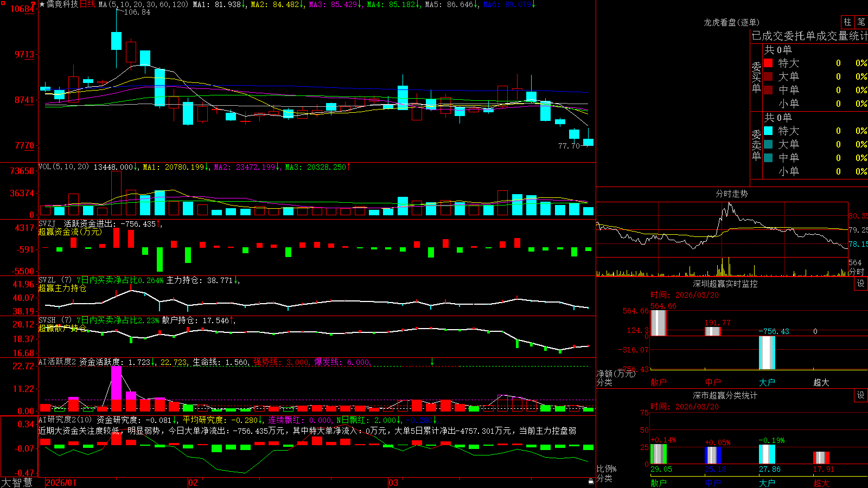Click the cyan 特大 sell-order color swatch

point(768,131)
